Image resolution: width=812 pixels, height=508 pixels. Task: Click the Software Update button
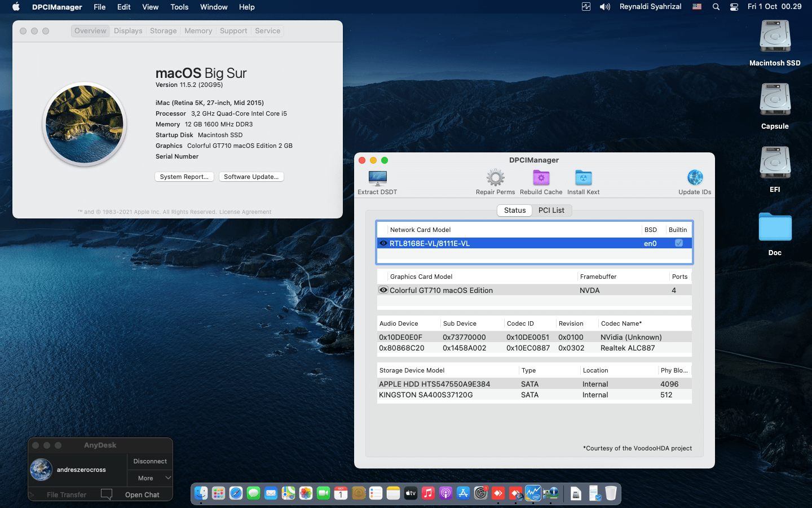click(x=251, y=177)
